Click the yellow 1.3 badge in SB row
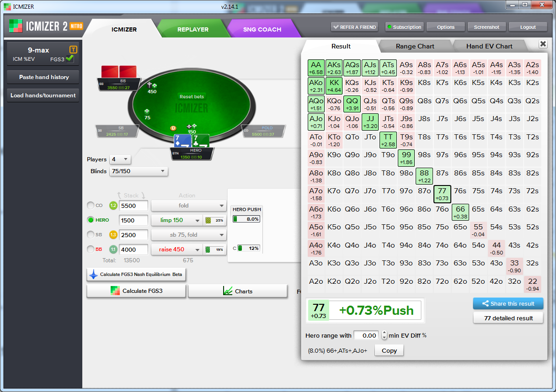556x392 pixels. (113, 234)
